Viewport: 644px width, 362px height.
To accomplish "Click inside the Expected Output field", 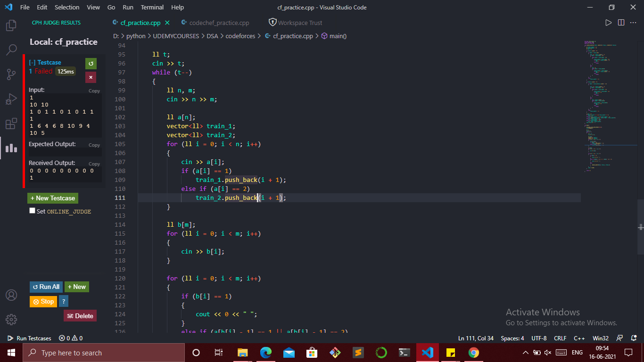I will click(65, 153).
